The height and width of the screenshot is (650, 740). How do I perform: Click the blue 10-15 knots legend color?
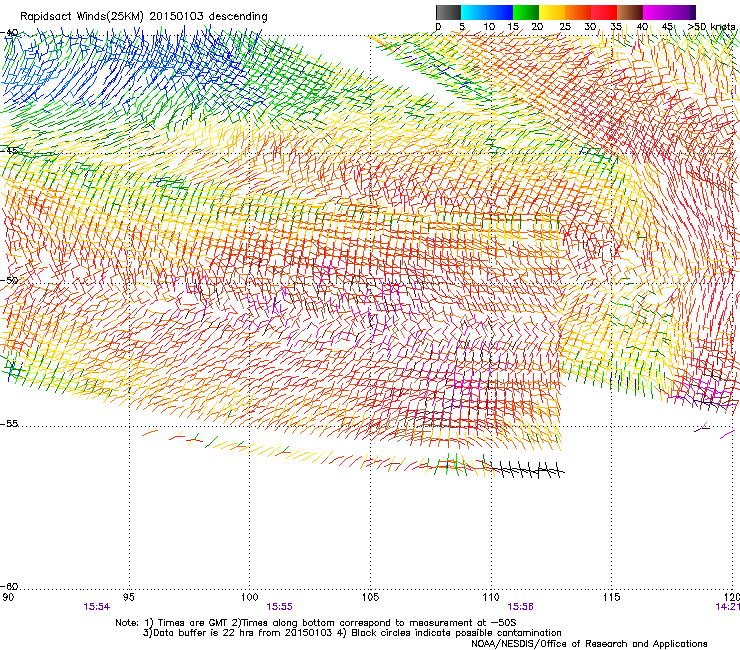point(500,12)
